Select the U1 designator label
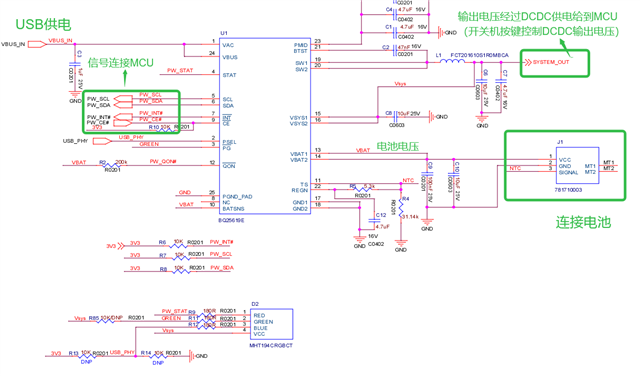Viewport: 640px width, 376px height. coord(224,33)
